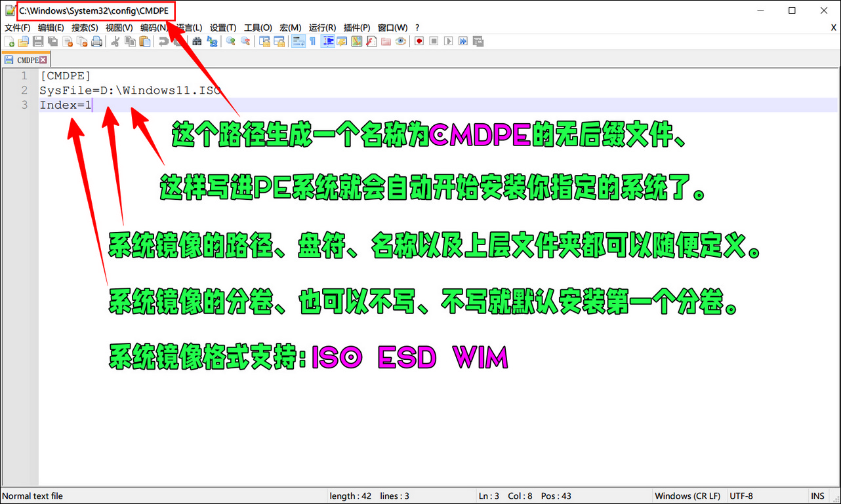
Task: Toggle the INS insert mode indicator
Action: 817,496
